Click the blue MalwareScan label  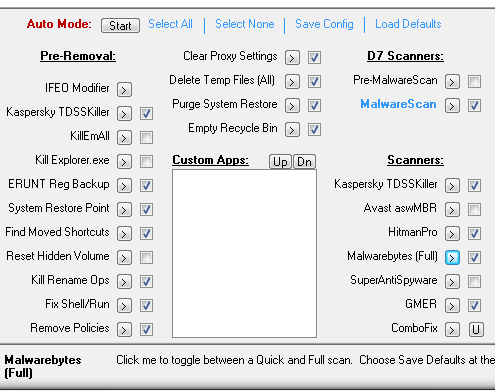pyautogui.click(x=398, y=104)
